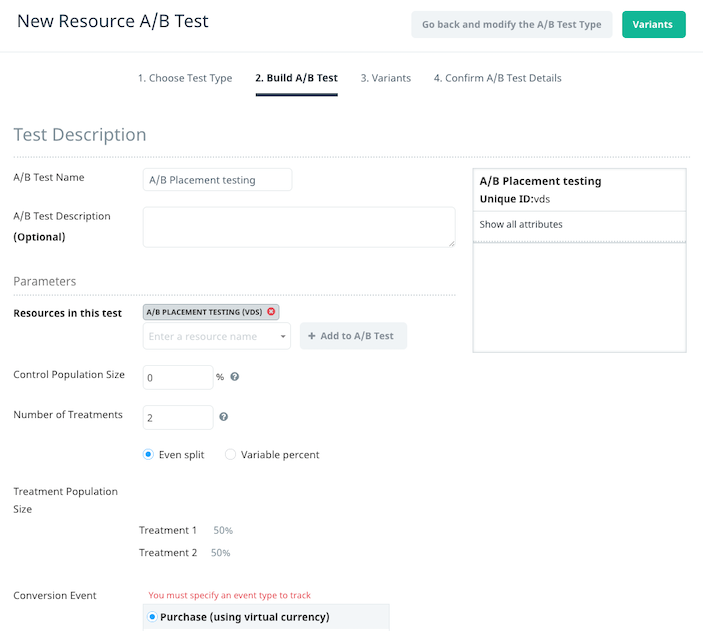Expand Show all attributes
703x631 pixels.
coord(521,224)
